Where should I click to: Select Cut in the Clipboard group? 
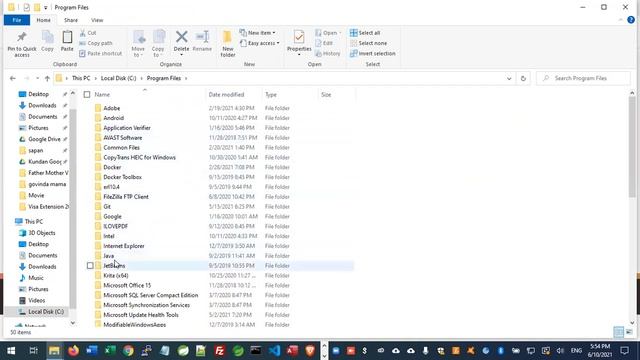click(88, 33)
